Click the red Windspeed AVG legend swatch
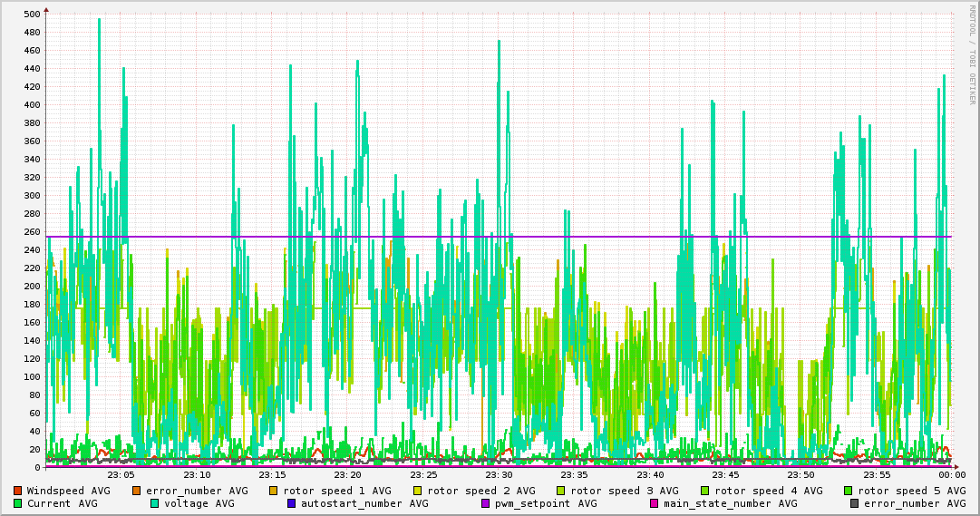Image resolution: width=980 pixels, height=516 pixels. 17,491
